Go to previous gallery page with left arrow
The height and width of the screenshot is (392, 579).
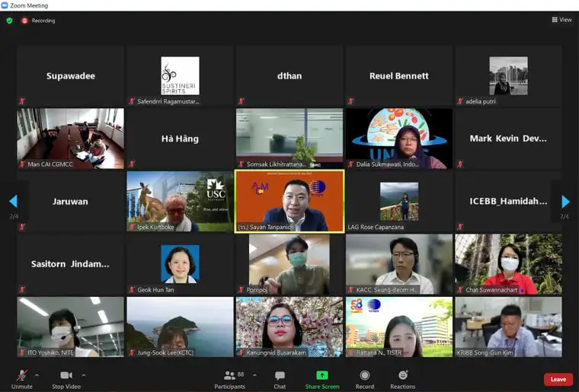pos(13,202)
